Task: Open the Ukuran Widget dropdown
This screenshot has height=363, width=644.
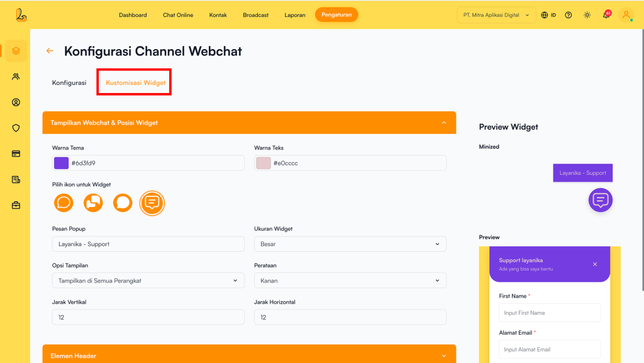Action: click(350, 244)
